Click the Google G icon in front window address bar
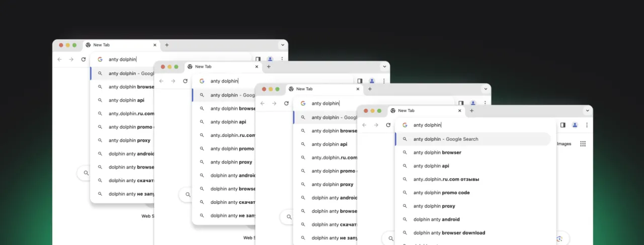Screen dimensions: 644x245 405,125
